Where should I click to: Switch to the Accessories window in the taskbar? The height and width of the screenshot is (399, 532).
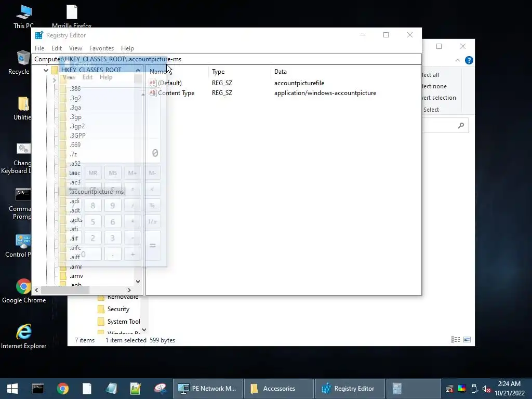click(278, 389)
